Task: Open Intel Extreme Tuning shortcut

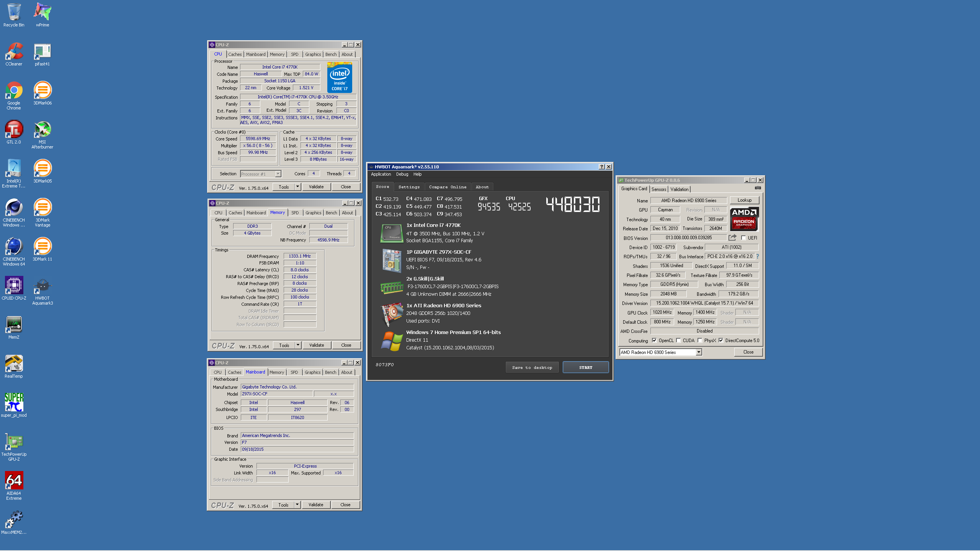Action: (14, 174)
